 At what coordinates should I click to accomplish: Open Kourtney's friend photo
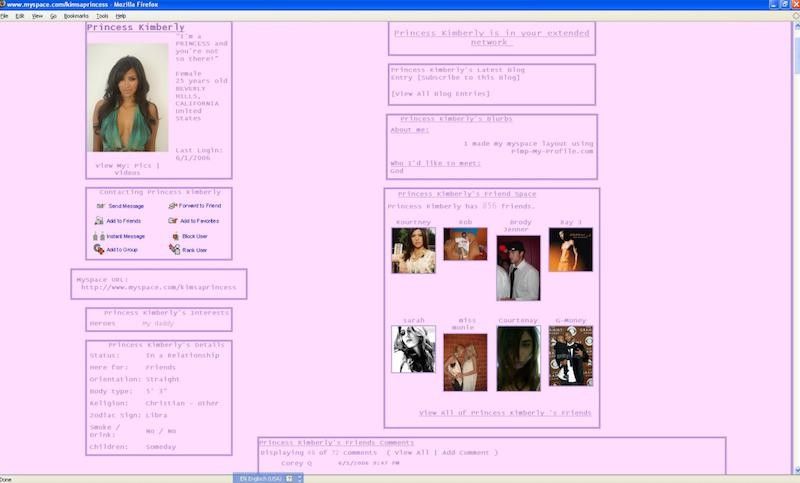point(413,250)
